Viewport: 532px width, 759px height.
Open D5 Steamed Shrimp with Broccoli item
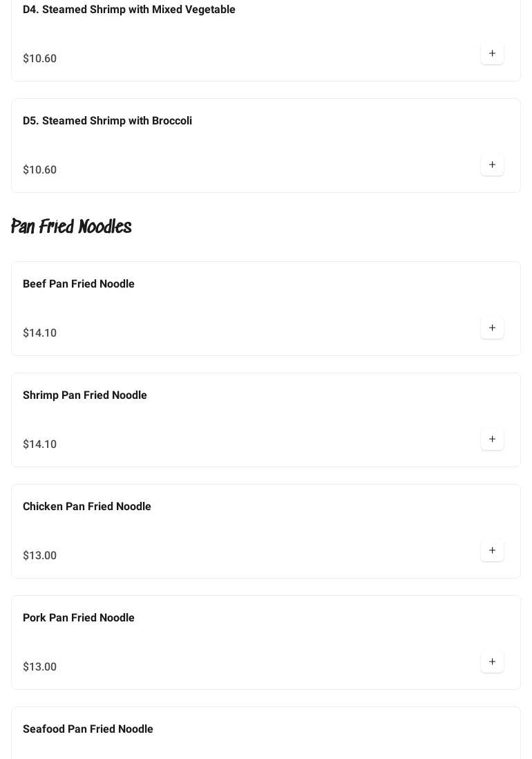pyautogui.click(x=107, y=121)
